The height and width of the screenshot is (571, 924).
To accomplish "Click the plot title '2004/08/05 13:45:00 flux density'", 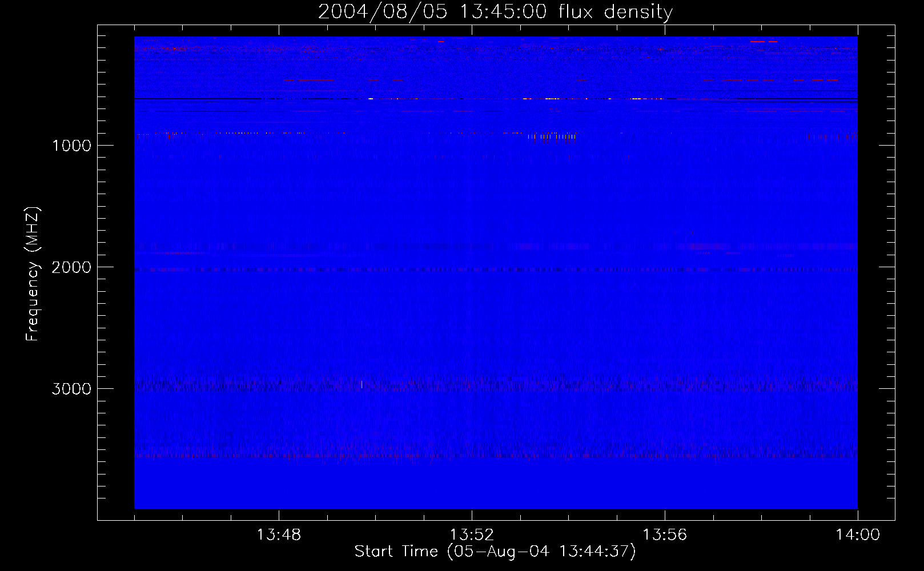I will 495,12.
